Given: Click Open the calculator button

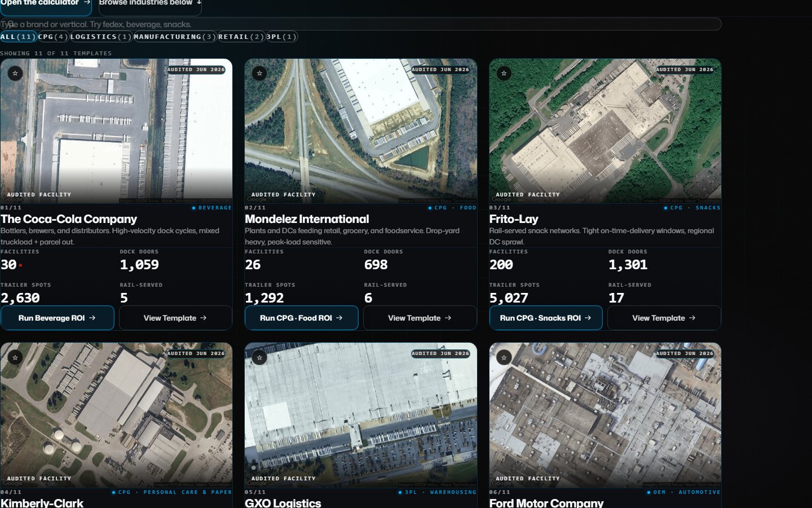Looking at the screenshot, I should coord(45,5).
